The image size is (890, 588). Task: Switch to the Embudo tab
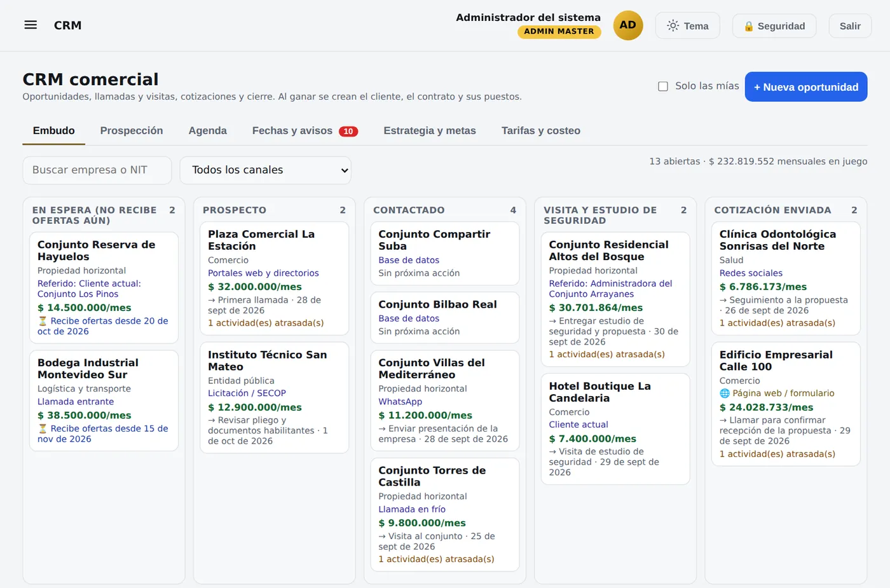click(x=54, y=130)
